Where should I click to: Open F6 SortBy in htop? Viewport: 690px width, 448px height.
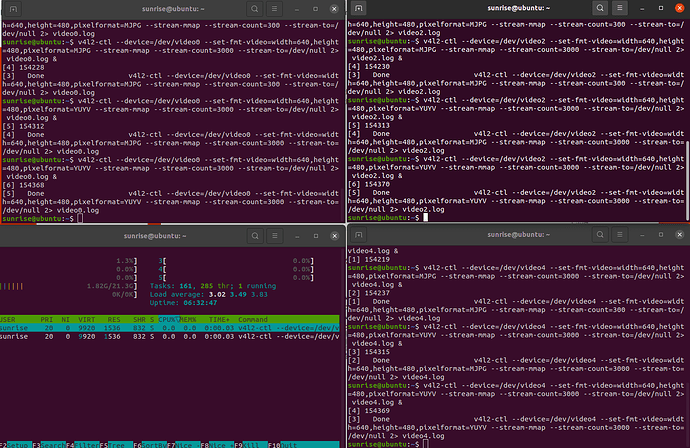(x=150, y=445)
